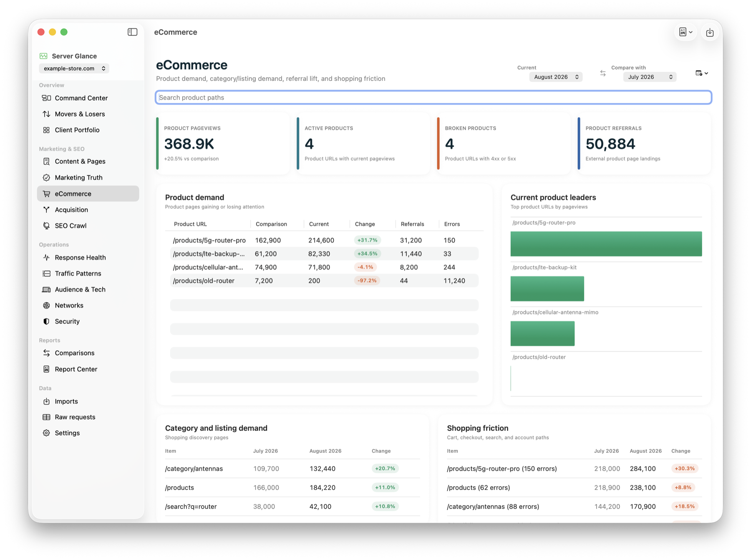Click the Report Center icon
Viewport: 751px width, 560px height.
46,369
